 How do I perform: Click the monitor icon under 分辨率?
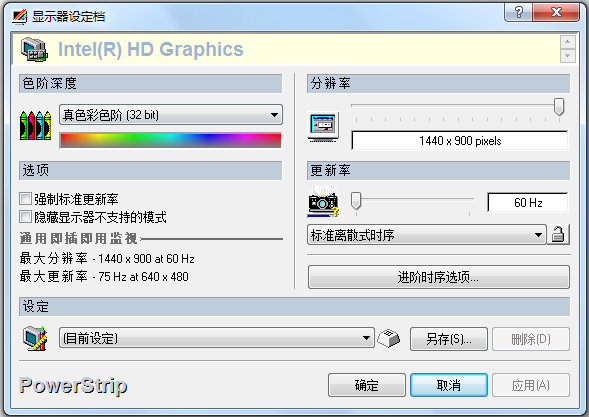pyautogui.click(x=323, y=126)
